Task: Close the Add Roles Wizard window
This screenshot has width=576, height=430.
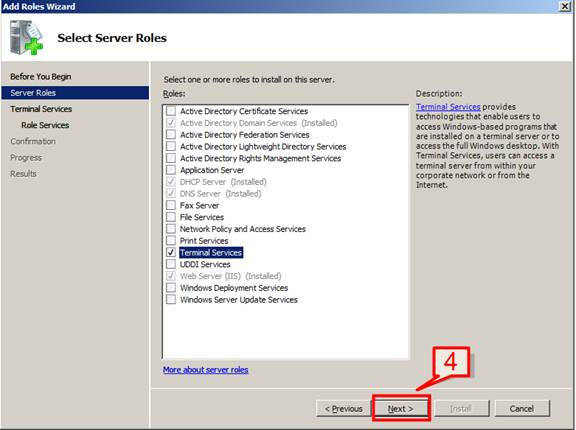Action: tap(565, 6)
